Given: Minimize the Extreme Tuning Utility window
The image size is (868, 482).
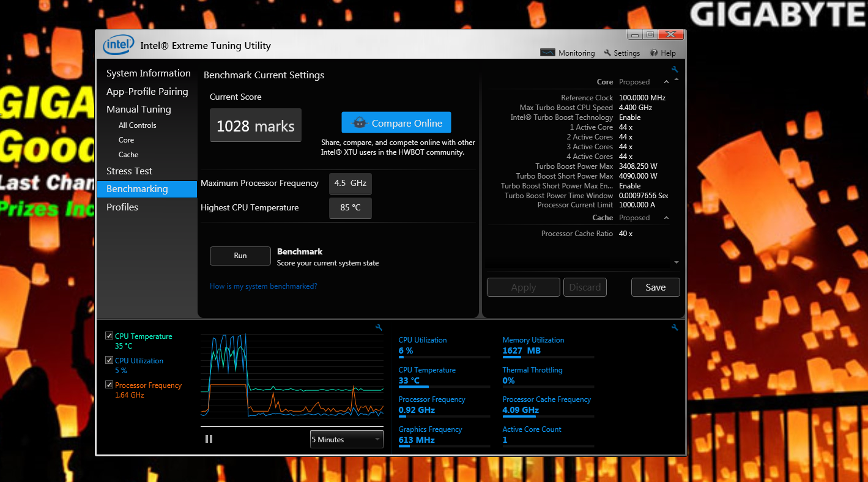Looking at the screenshot, I should (x=634, y=35).
